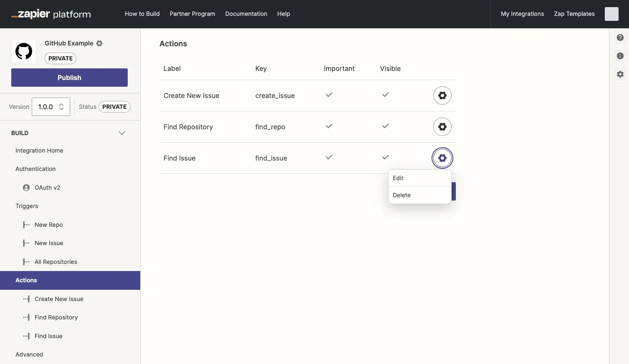Open Authentication in sidebar
This screenshot has height=364, width=629.
pyautogui.click(x=35, y=169)
